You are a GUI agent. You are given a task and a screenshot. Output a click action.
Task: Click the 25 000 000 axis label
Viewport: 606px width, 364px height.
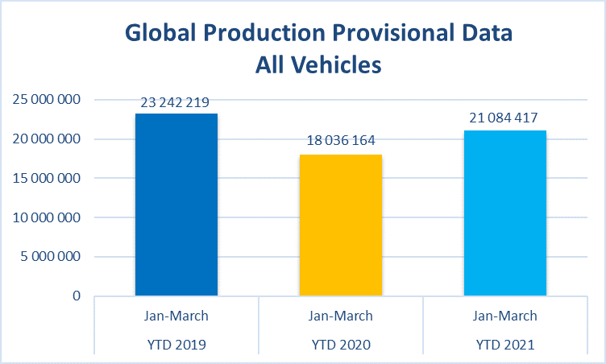(x=47, y=99)
